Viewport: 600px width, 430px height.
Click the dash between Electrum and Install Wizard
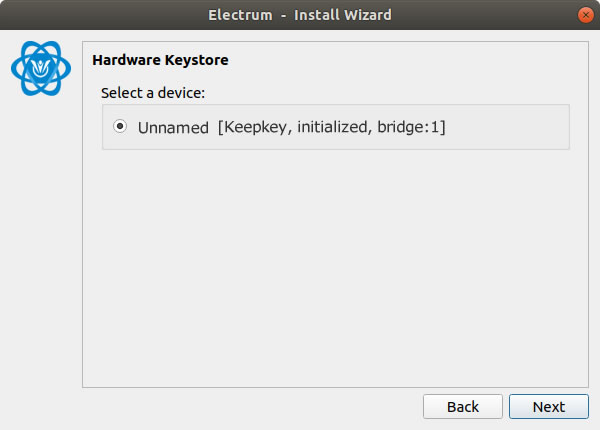(x=284, y=16)
